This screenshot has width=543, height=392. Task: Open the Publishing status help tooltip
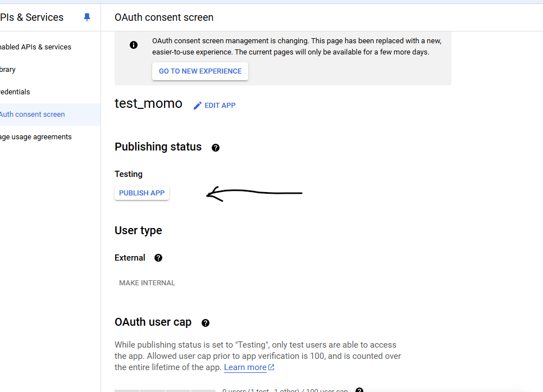click(216, 148)
